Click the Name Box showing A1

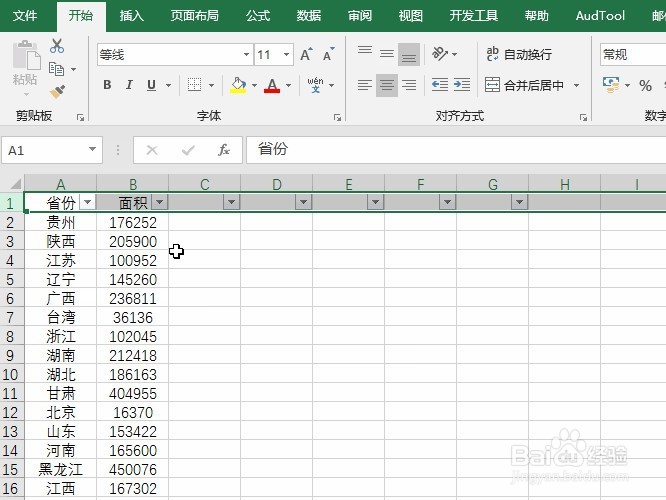tap(52, 150)
